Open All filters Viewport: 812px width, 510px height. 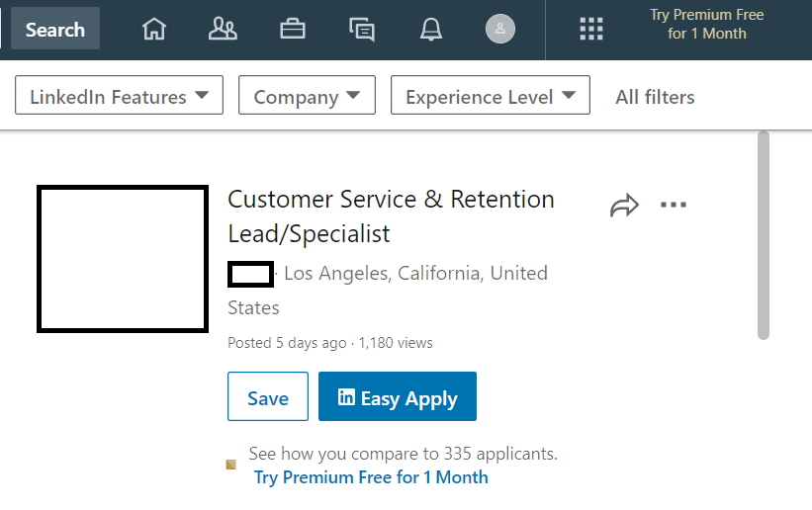pyautogui.click(x=655, y=97)
